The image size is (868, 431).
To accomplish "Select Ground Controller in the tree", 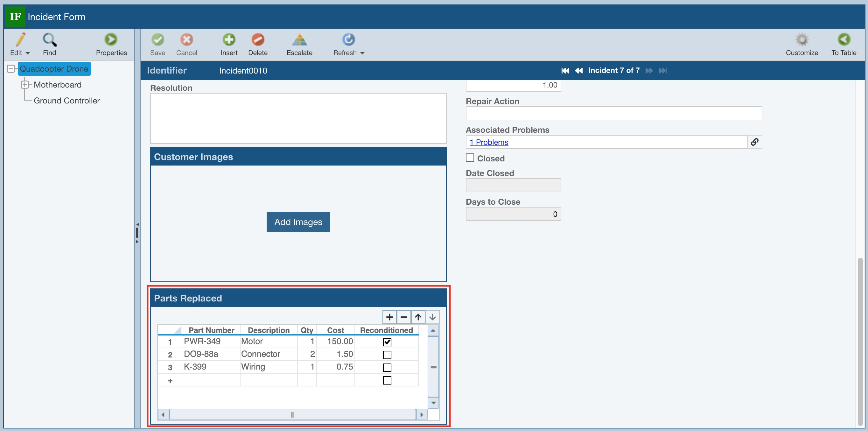I will [x=66, y=101].
